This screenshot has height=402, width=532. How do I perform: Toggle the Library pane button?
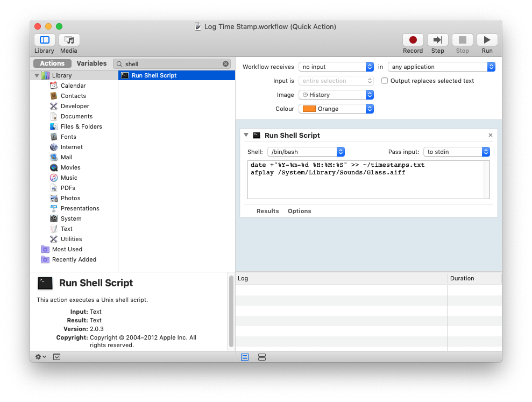[45, 40]
